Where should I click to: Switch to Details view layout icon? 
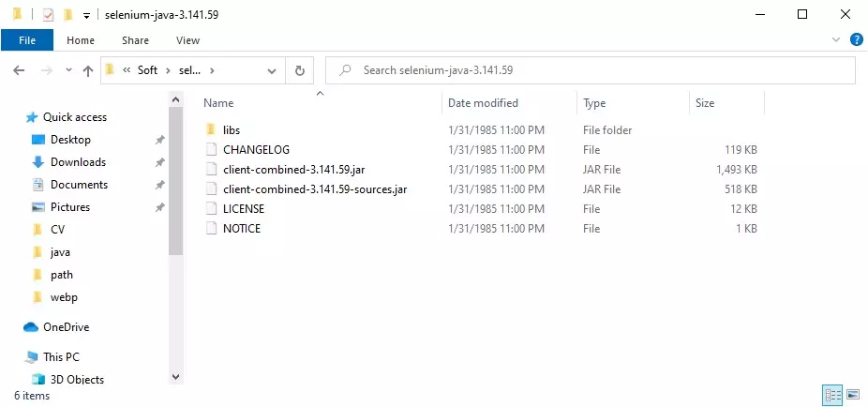tap(832, 395)
